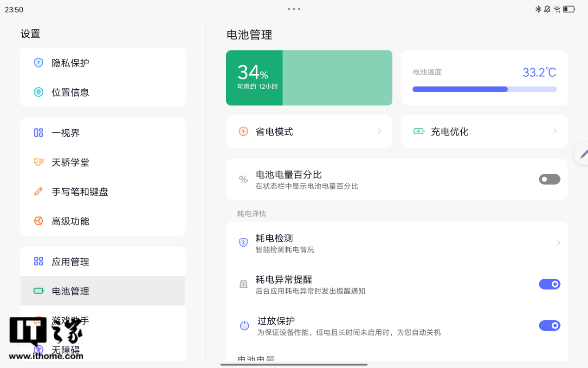Select the 一视界 menu entry
Viewport: 588px width, 368px height.
(103, 133)
